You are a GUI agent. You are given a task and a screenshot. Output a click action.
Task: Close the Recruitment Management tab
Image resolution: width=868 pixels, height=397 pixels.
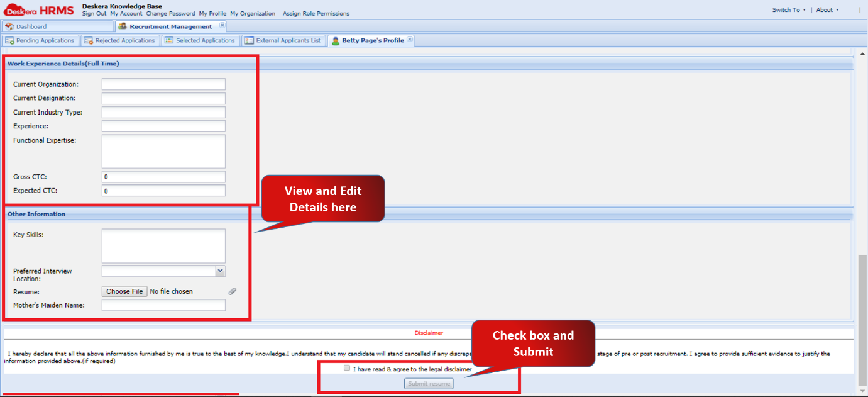pos(222,26)
